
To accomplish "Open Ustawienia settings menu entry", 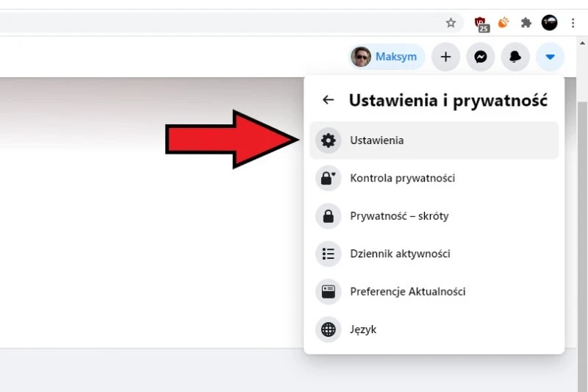I will [x=434, y=140].
